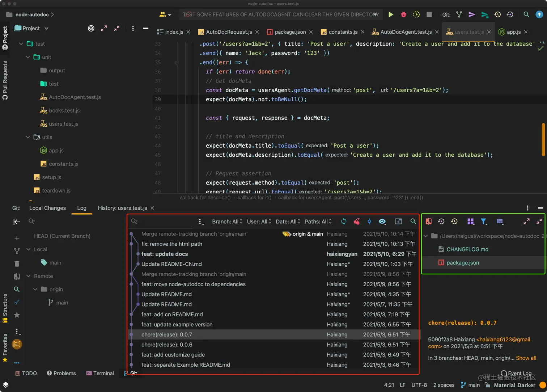547x392 pixels.
Task: Collapse origin remote folder
Action: pyautogui.click(x=35, y=290)
